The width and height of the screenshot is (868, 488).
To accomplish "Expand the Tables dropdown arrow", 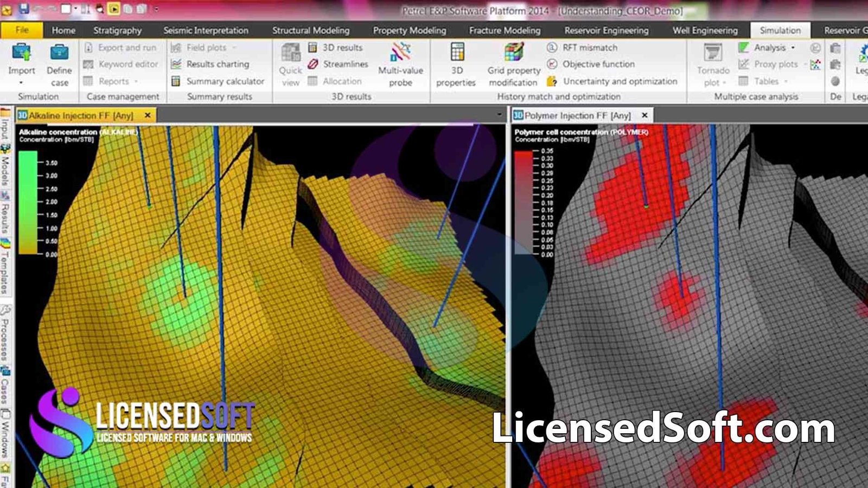I will (786, 82).
